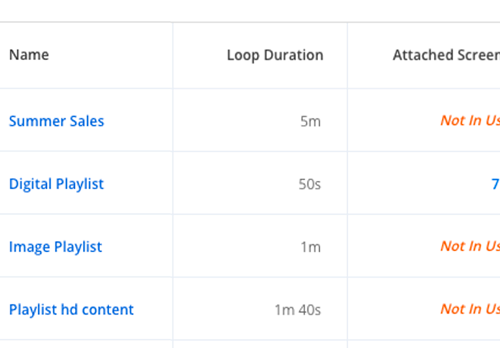Click the 1m duration for Image Playlist
Screen dimensions: 500x360
[x=311, y=247]
